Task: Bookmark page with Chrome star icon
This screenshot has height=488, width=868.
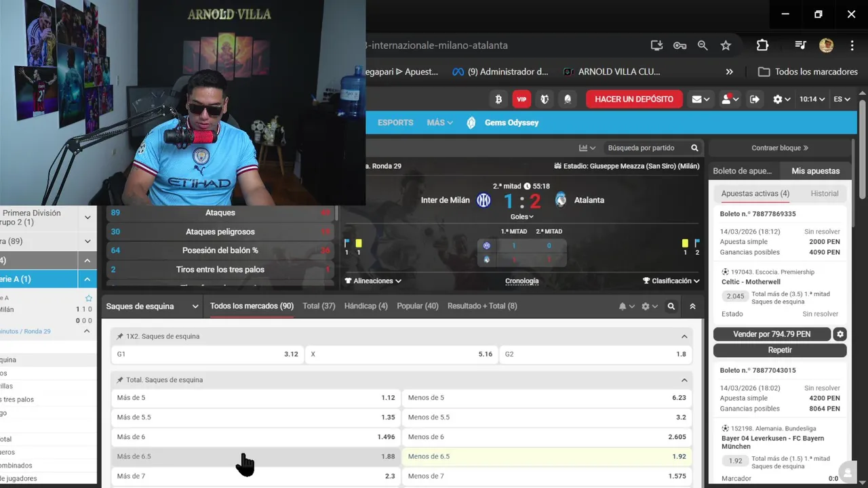Action: coord(726,45)
